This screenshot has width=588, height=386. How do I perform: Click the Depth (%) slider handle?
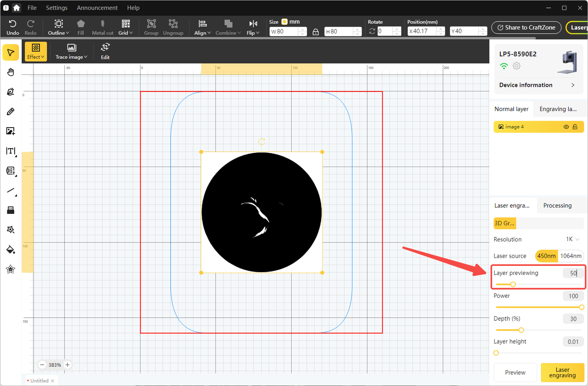coord(521,330)
